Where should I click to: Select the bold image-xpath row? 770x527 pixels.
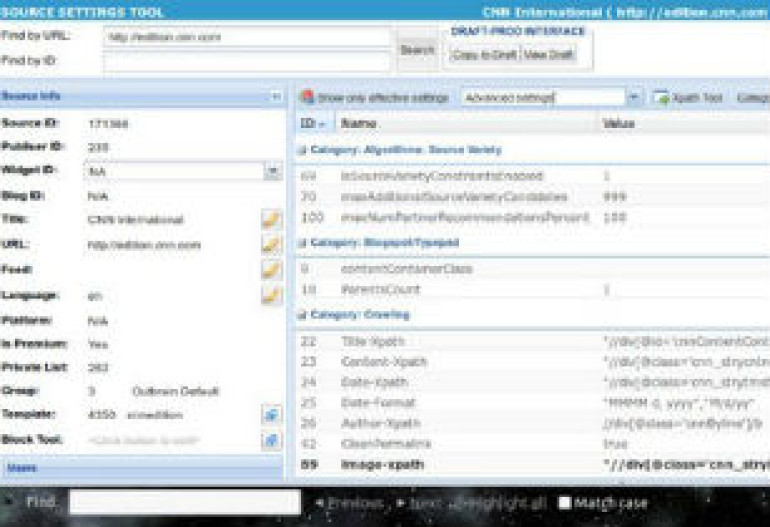point(533,465)
